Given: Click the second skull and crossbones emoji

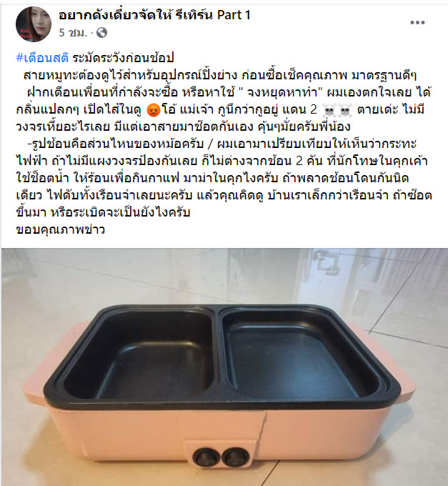Looking at the screenshot, I should click(x=345, y=110).
